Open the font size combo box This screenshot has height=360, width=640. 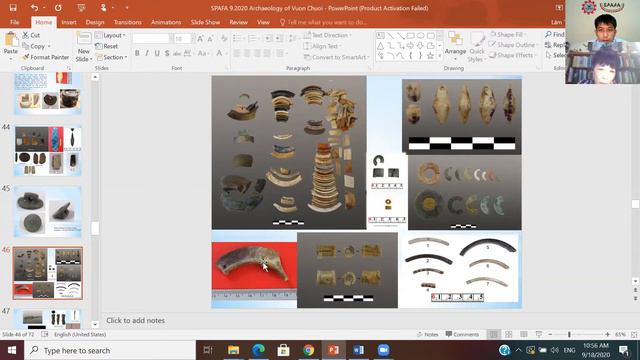pos(182,39)
